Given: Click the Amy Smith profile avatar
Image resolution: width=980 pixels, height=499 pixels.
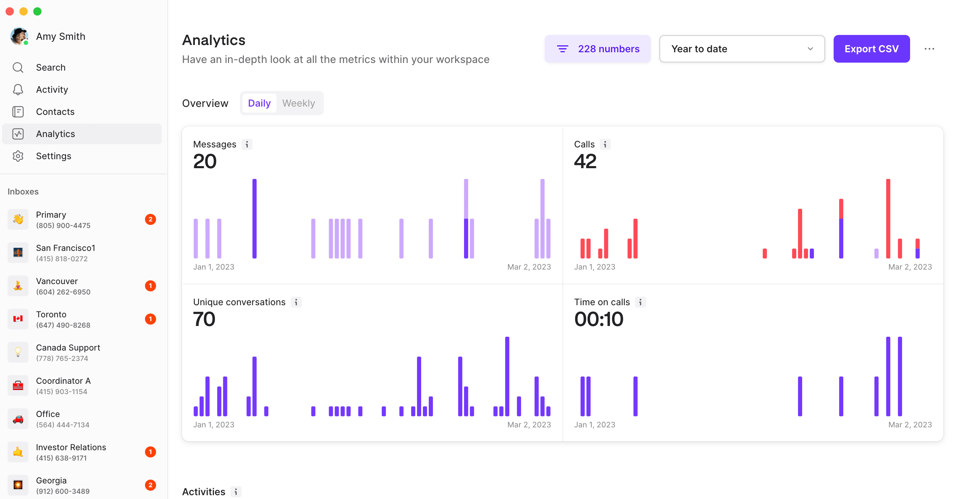Looking at the screenshot, I should click(20, 36).
